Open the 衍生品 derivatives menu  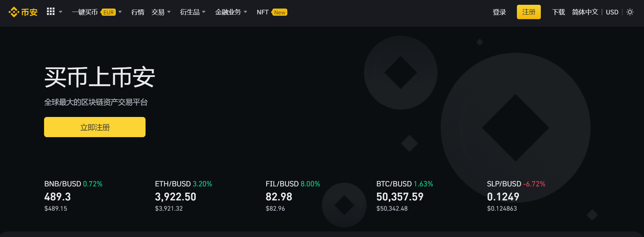190,12
